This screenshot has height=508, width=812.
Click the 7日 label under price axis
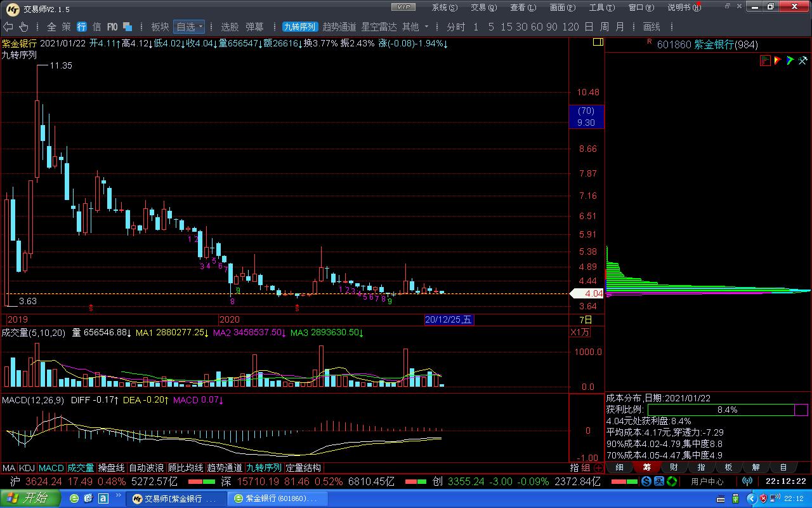(x=586, y=319)
